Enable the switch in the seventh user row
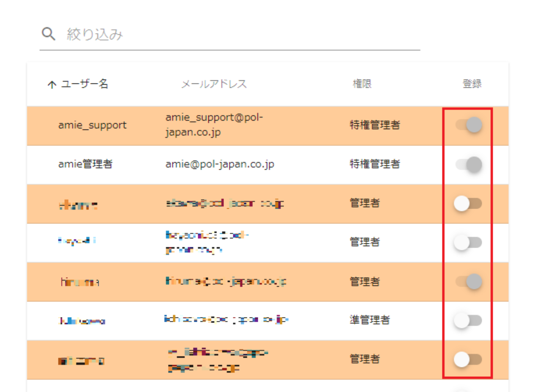Viewport: 544px width, 392px height. point(467,359)
